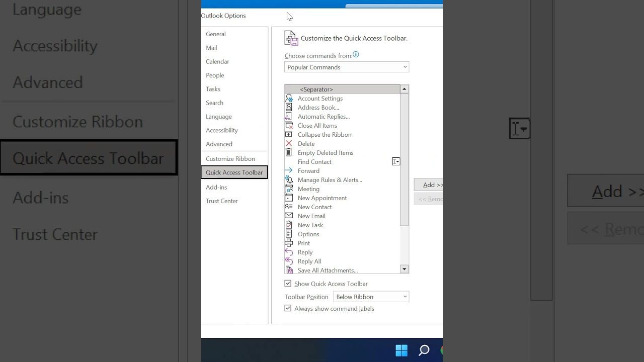Choose the Options command icon in the list

(289, 234)
